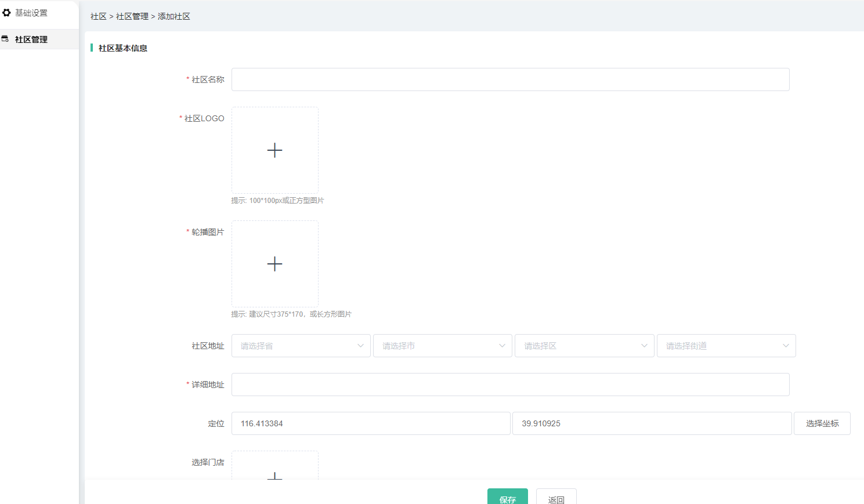Image resolution: width=864 pixels, height=504 pixels.
Task: Click the green 保存 button
Action: pos(508,496)
